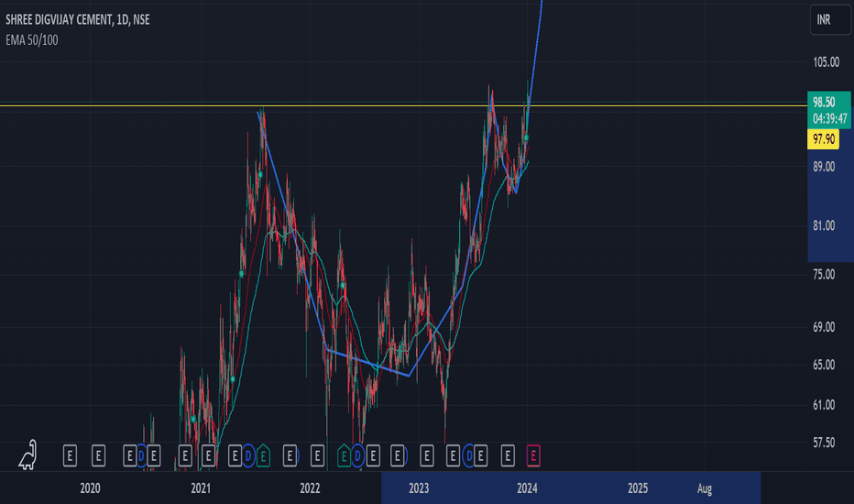Open the blue D dividend marker in 2020
The width and height of the screenshot is (854, 504).
(x=141, y=455)
